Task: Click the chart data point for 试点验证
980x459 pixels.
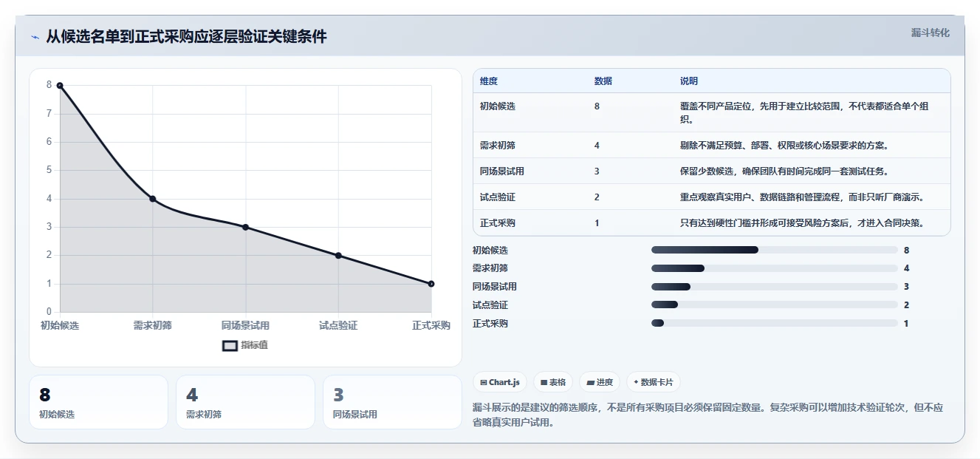Action: [338, 255]
